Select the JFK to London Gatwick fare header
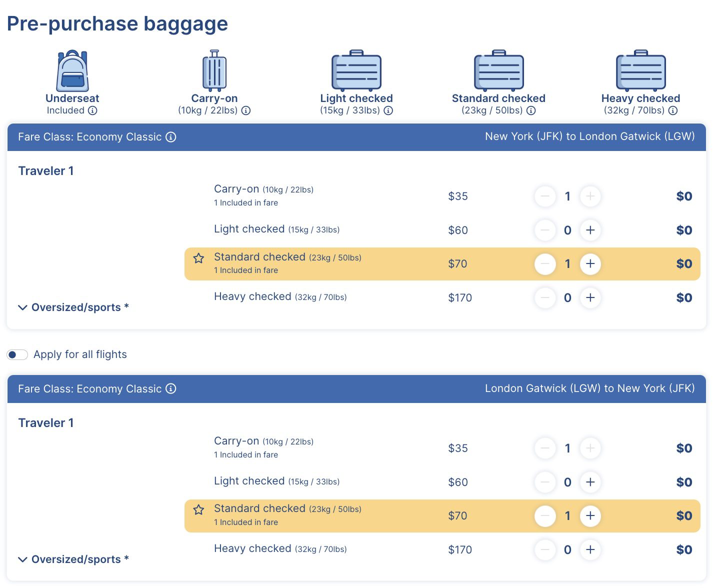 click(x=589, y=136)
